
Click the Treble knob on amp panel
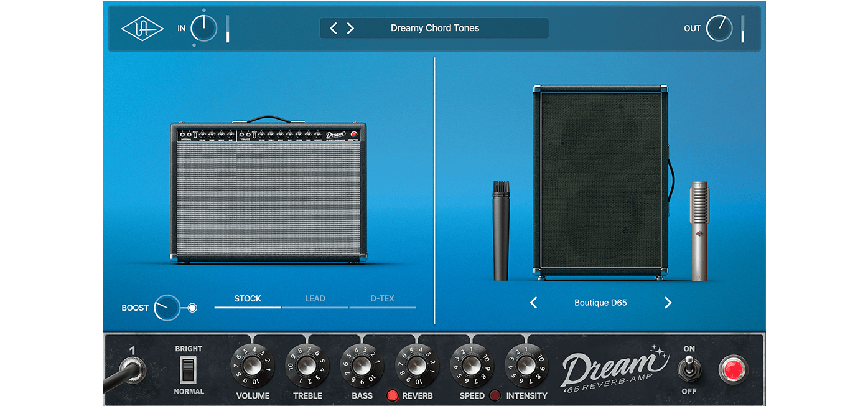pyautogui.click(x=307, y=365)
